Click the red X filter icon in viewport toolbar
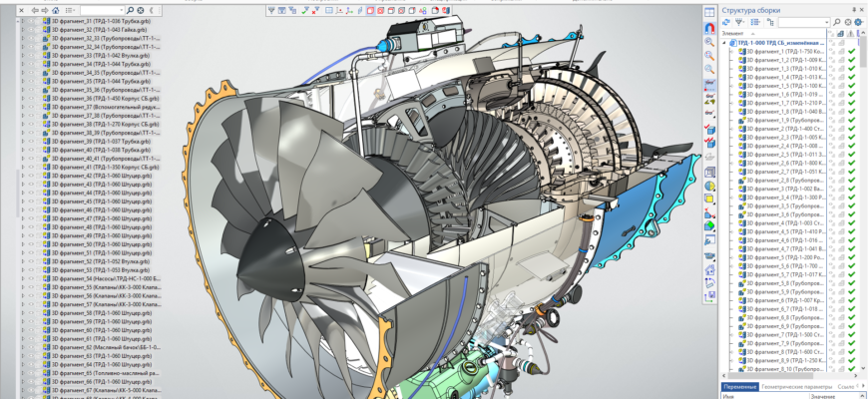Image resolution: width=868 pixels, height=399 pixels. tap(315, 11)
